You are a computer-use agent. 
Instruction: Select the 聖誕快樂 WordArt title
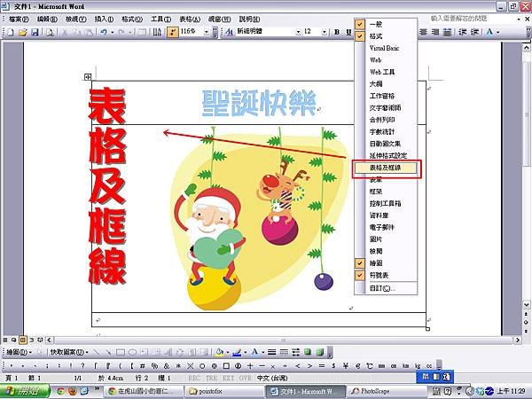(259, 103)
